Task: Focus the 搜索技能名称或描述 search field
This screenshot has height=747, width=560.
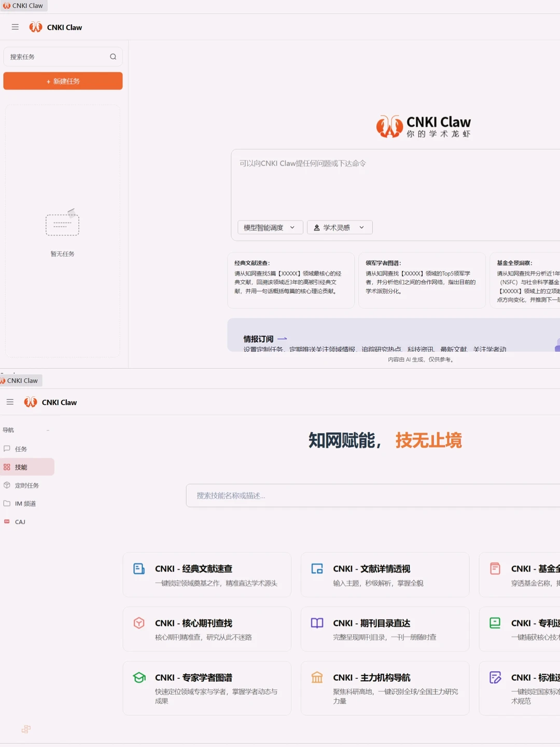Action: [373, 495]
